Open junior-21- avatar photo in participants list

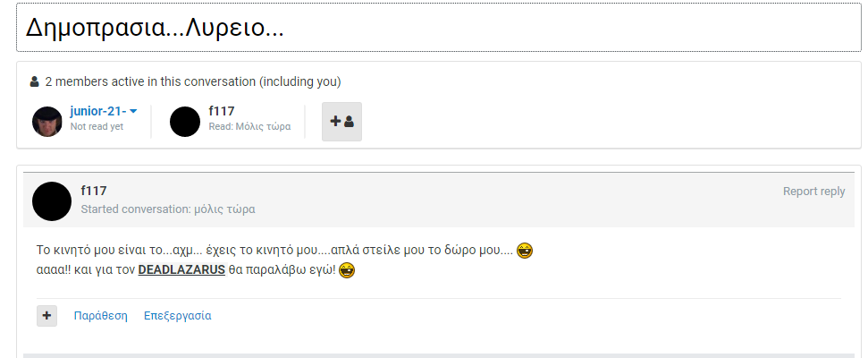47,122
